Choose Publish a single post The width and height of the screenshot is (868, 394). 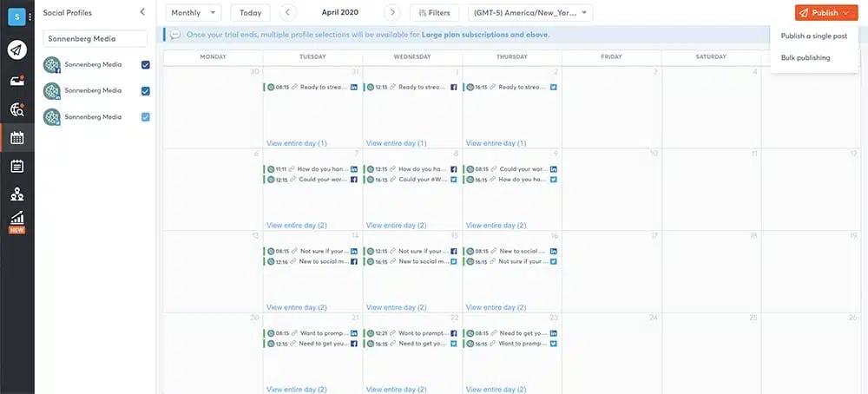[814, 36]
